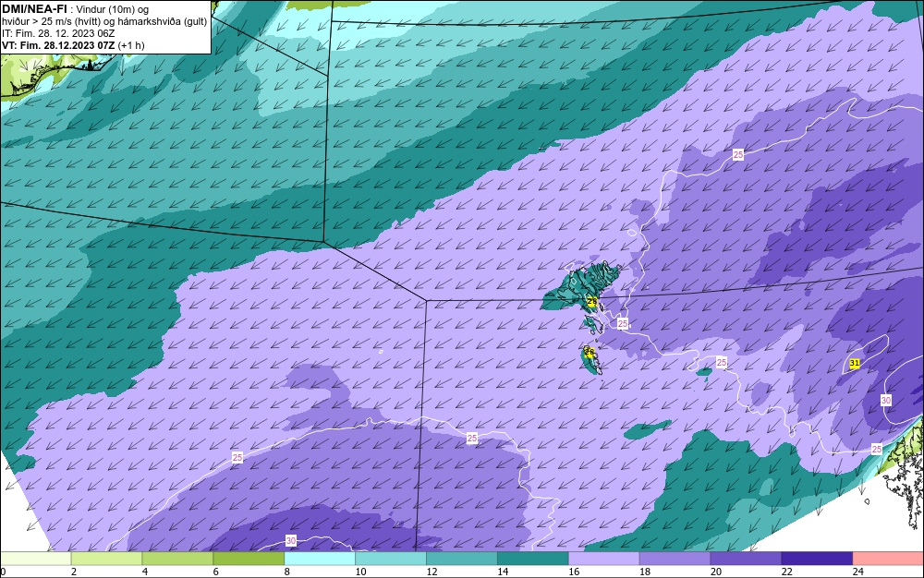Image resolution: width=924 pixels, height=578 pixels.
Task: Pick the olive green 6–8 m/s legend swatch
Action: [x=249, y=559]
